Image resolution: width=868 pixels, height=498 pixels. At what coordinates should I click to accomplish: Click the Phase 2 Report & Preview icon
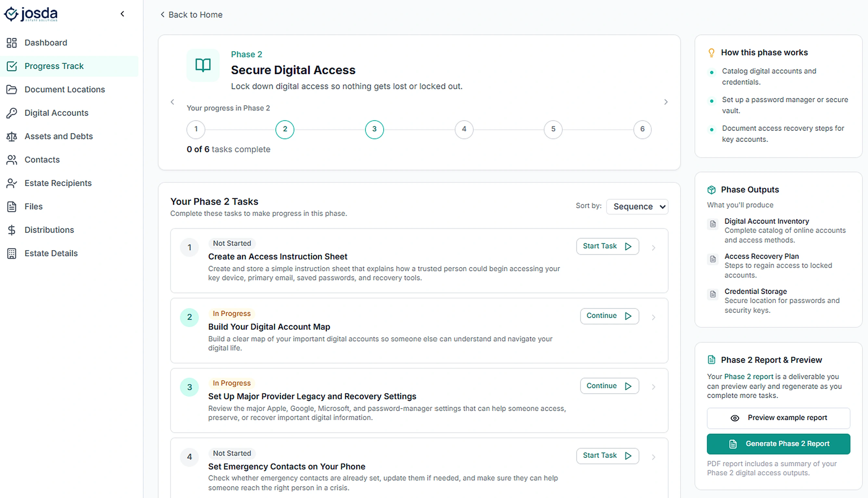coord(711,360)
